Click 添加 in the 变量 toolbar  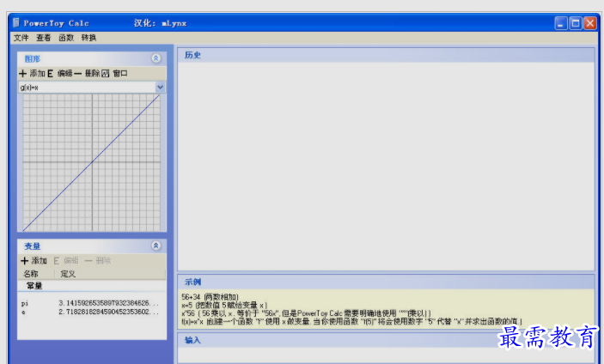coord(34,261)
